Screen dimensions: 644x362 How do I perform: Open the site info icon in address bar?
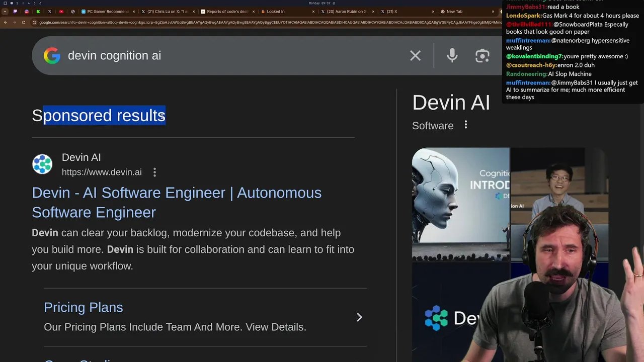point(34,22)
